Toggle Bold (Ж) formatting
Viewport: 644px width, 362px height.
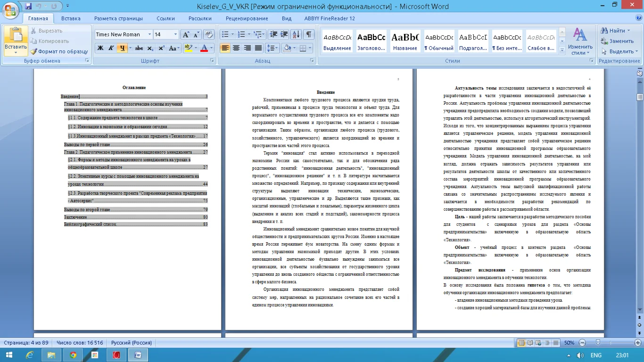(x=100, y=48)
